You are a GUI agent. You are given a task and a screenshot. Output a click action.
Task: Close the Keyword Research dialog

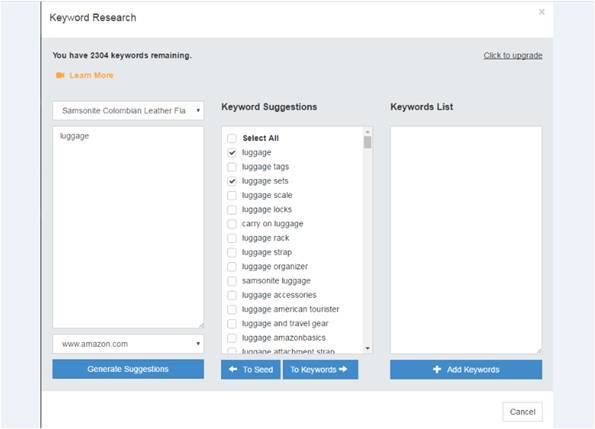click(541, 12)
